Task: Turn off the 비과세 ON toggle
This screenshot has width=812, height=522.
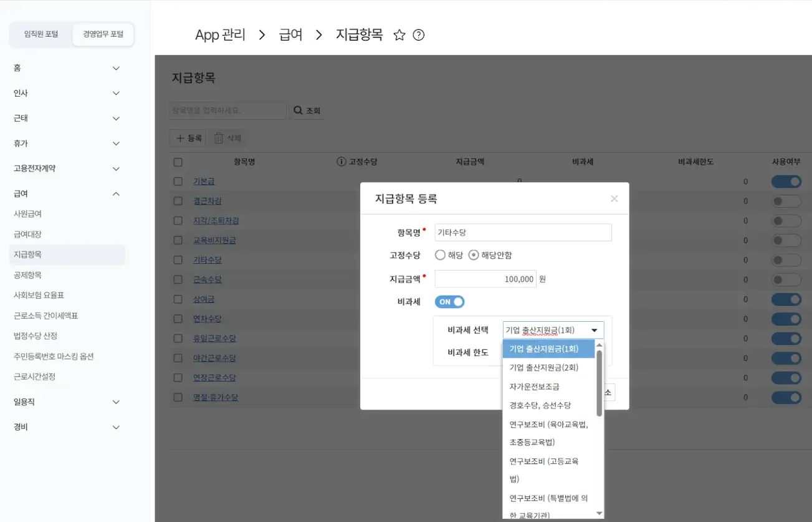Action: pyautogui.click(x=449, y=301)
